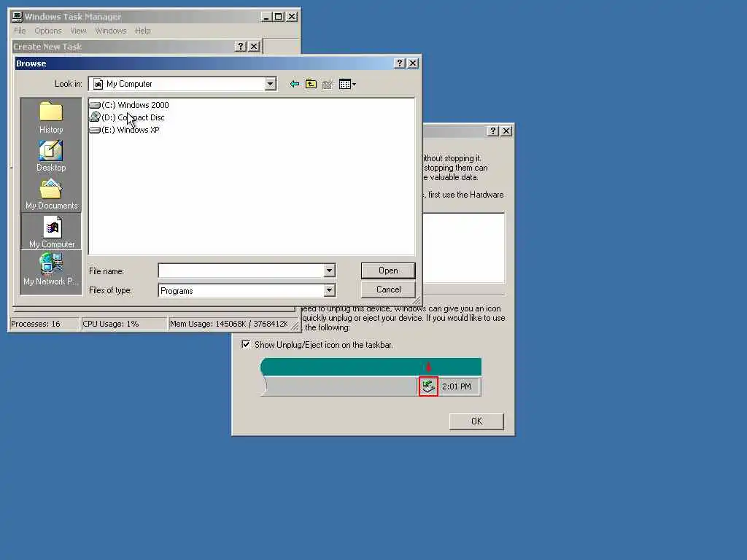Image resolution: width=747 pixels, height=560 pixels.
Task: Expand the Files of type dropdown
Action: (329, 290)
